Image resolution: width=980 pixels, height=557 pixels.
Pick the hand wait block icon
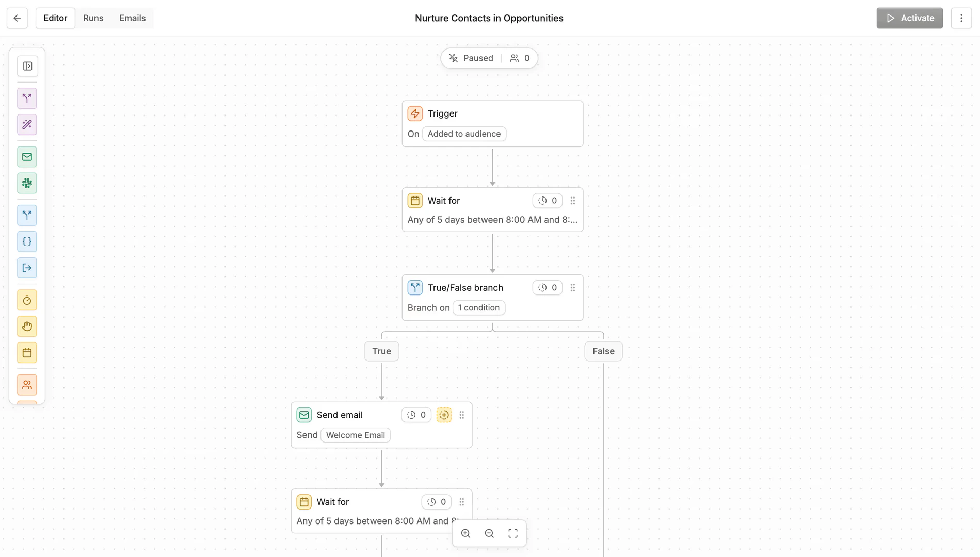[x=27, y=326]
